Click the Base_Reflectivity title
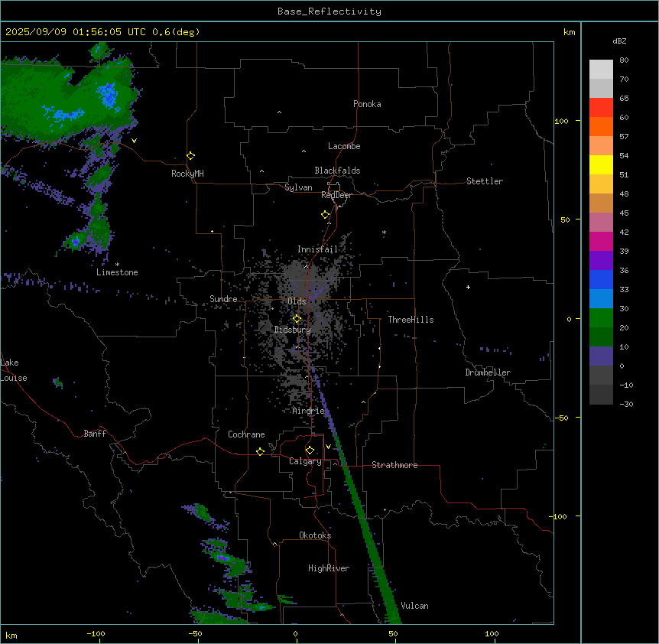This screenshot has width=659, height=644. pos(329,11)
